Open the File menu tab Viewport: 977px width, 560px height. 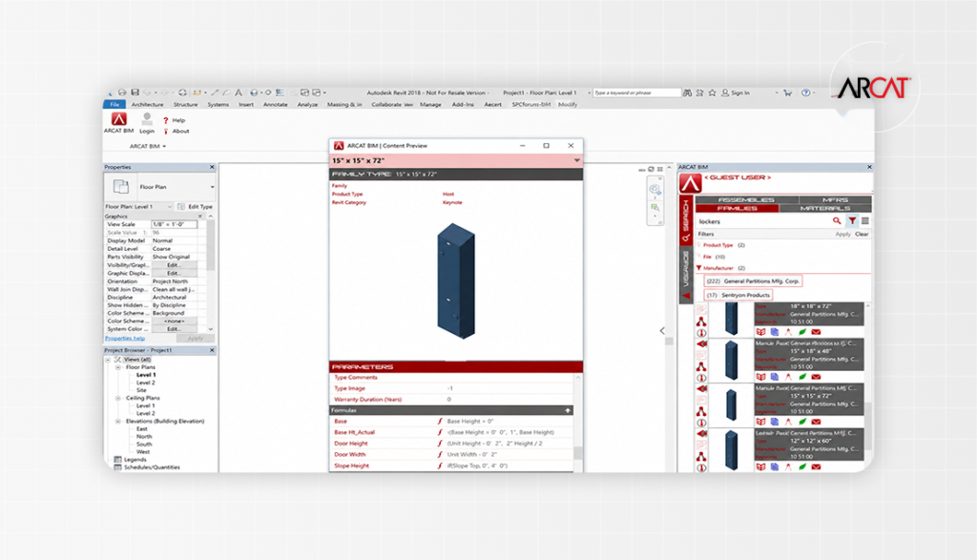click(x=114, y=105)
